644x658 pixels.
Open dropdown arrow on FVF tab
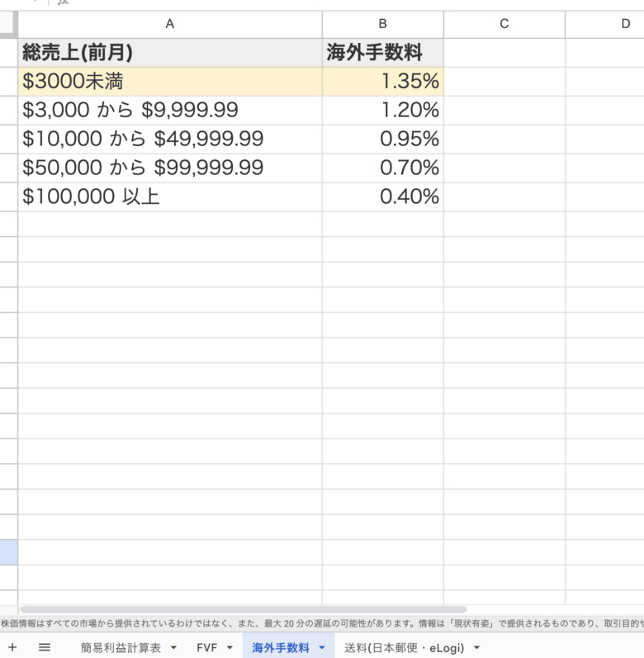(230, 647)
